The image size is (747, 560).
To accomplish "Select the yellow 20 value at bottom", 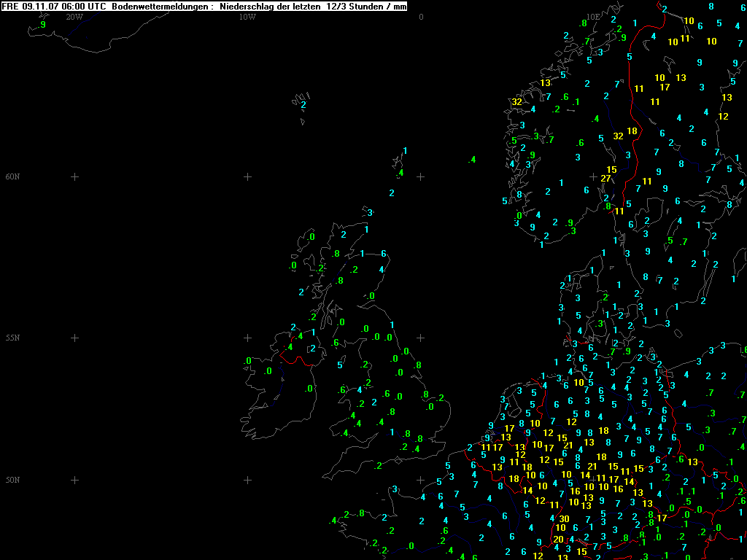I will coord(558,539).
